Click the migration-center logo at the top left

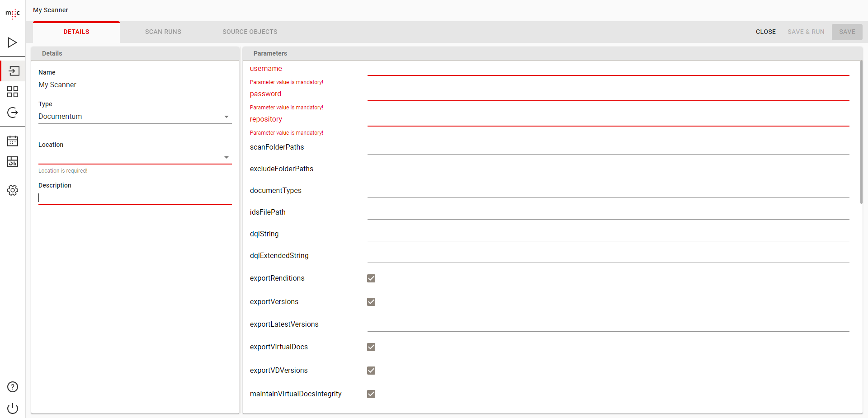(x=13, y=14)
